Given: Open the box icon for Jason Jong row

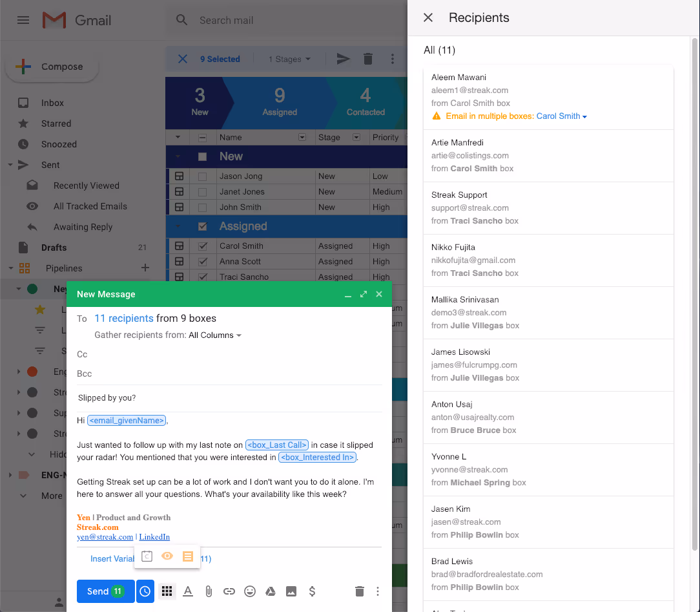Looking at the screenshot, I should pos(179,176).
